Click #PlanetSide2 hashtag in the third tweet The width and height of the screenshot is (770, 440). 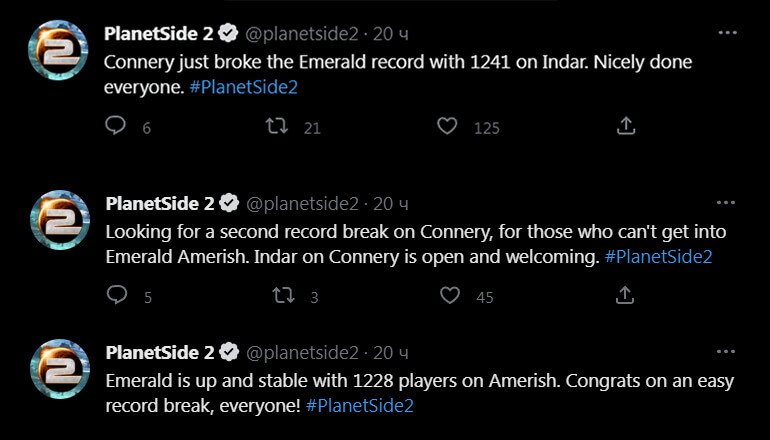pos(359,406)
